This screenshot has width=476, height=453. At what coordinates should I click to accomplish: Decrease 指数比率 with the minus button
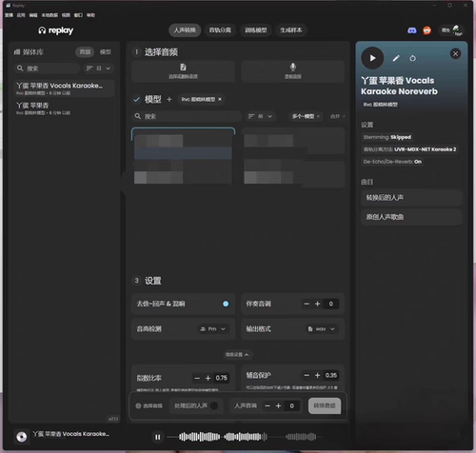pos(197,378)
